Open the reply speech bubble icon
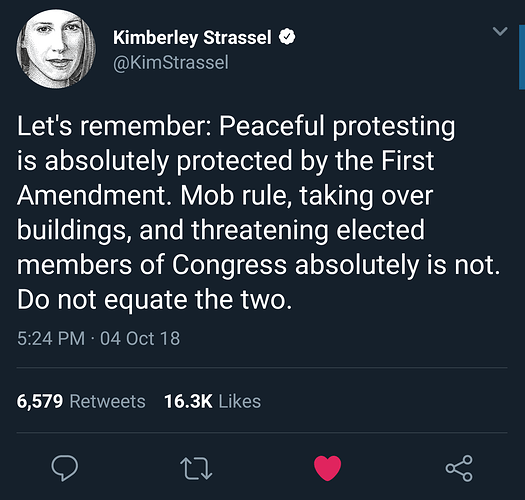525x500 pixels. click(x=65, y=468)
